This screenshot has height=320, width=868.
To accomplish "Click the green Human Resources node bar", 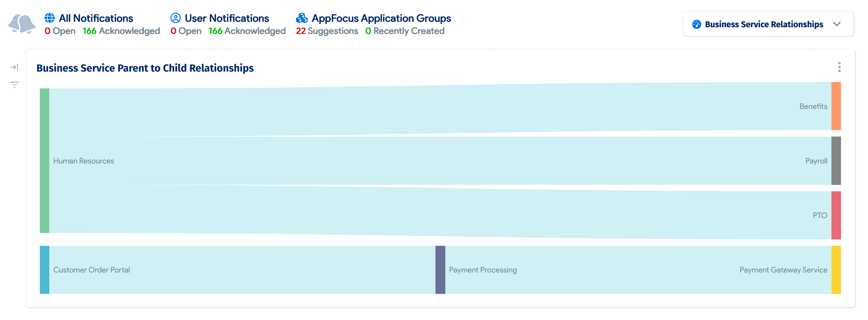I will tap(44, 161).
